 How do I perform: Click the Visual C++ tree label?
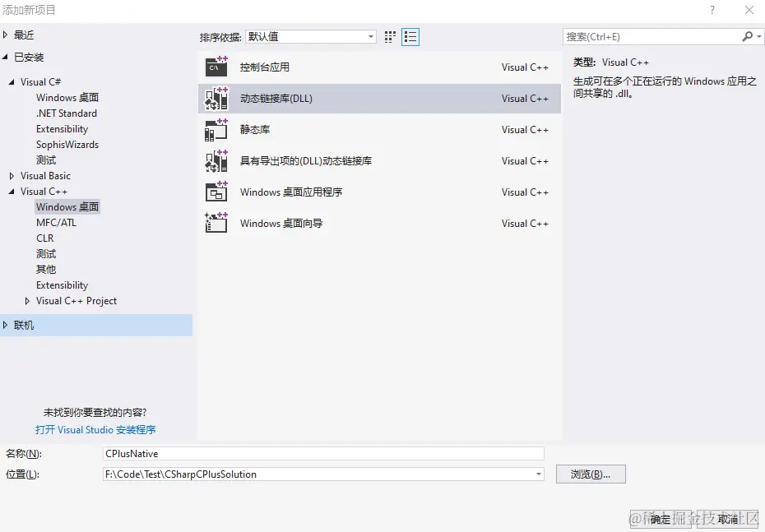(x=44, y=191)
